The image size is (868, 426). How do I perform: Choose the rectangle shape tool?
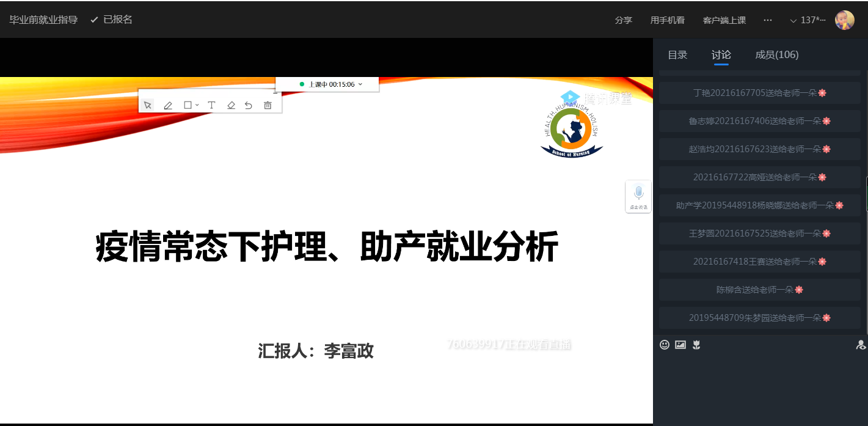pos(188,105)
